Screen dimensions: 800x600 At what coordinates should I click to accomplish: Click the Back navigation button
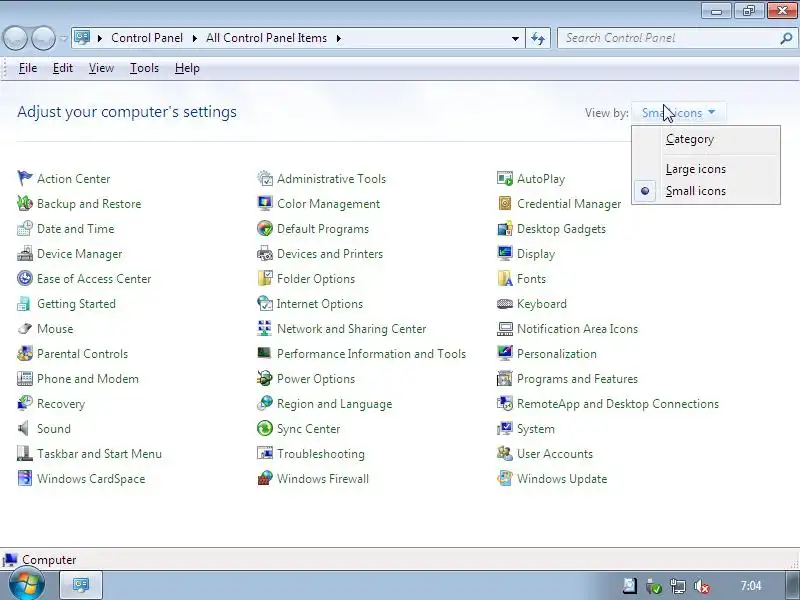point(15,38)
